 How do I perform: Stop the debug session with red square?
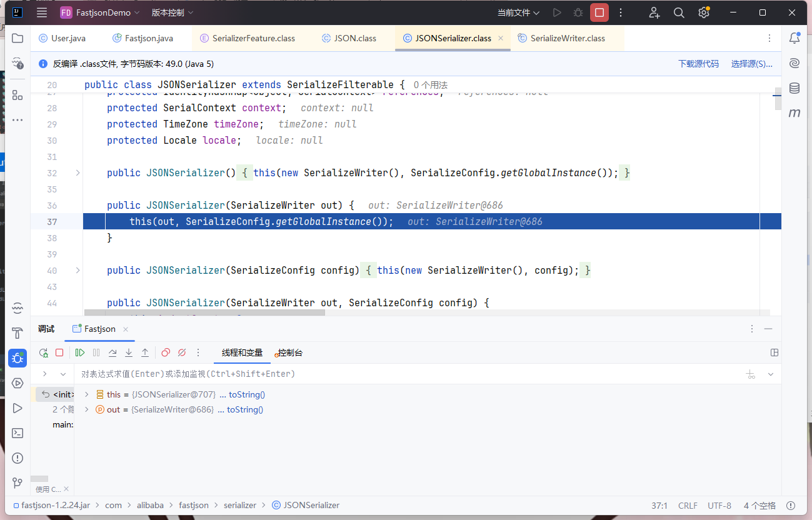tap(59, 352)
